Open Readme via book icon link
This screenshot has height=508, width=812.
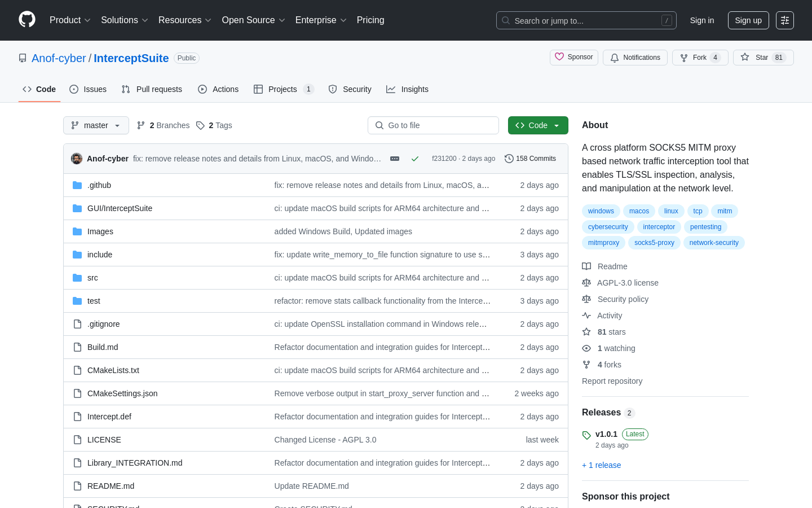(604, 266)
